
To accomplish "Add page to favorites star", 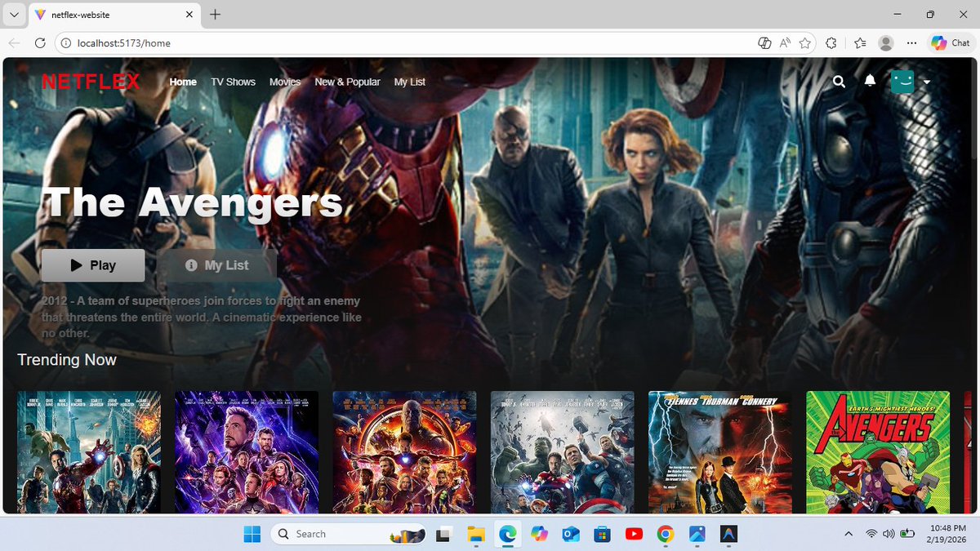I will [805, 43].
